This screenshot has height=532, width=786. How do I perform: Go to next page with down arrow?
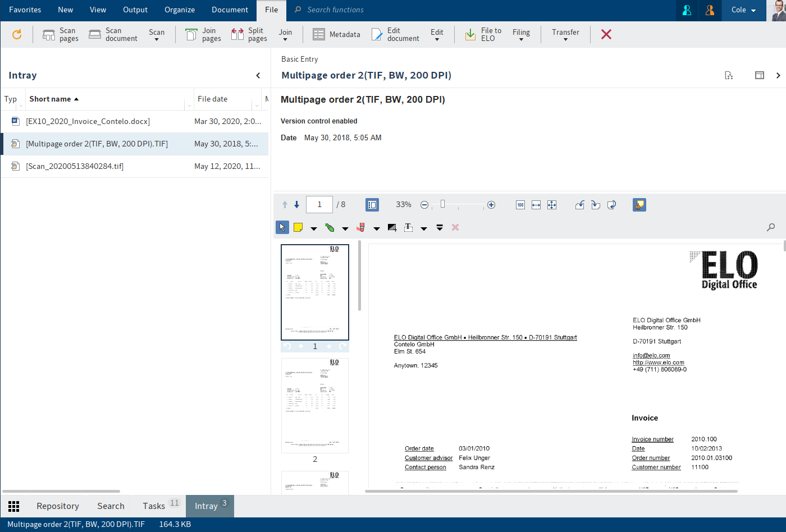(x=296, y=205)
